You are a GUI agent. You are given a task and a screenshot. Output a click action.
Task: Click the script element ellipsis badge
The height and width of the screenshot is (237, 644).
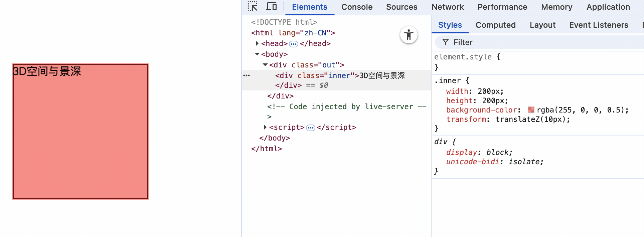point(310,128)
